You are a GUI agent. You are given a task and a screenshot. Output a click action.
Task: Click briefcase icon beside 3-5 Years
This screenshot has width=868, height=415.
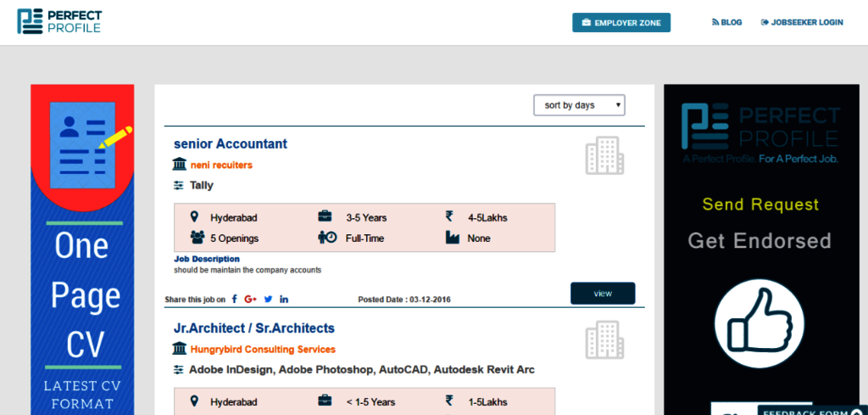point(325,216)
